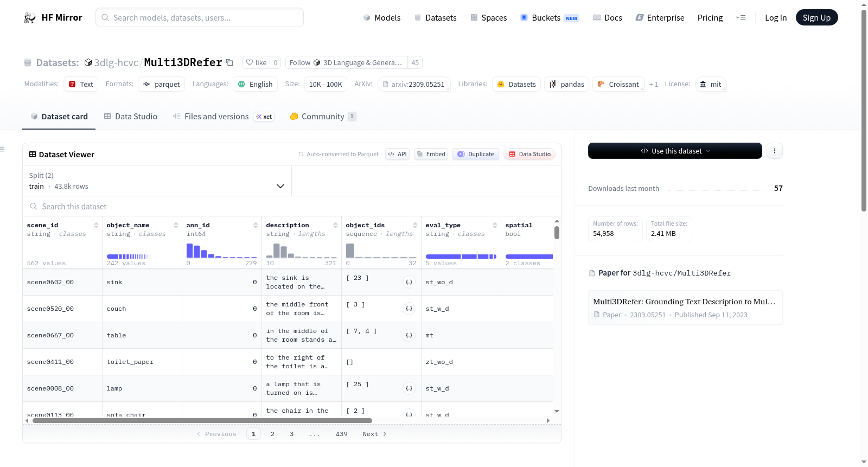
Task: Click the Embed button
Action: click(x=431, y=154)
